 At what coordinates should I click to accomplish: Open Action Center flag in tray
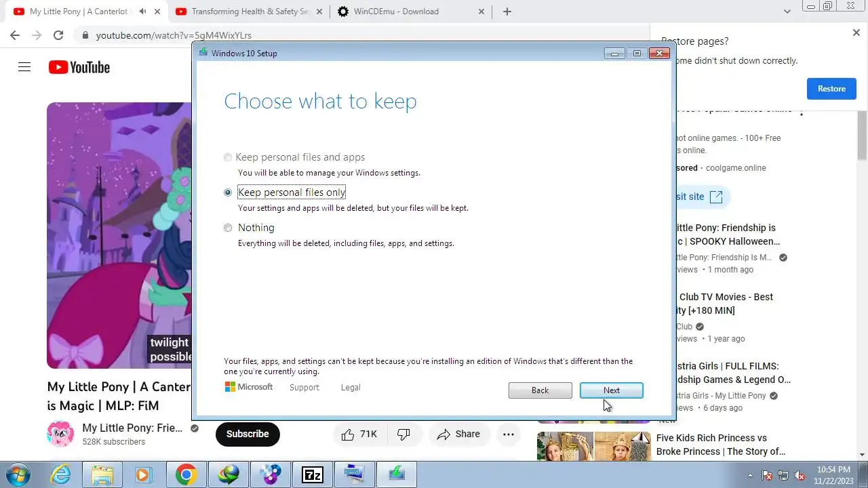[x=767, y=475]
